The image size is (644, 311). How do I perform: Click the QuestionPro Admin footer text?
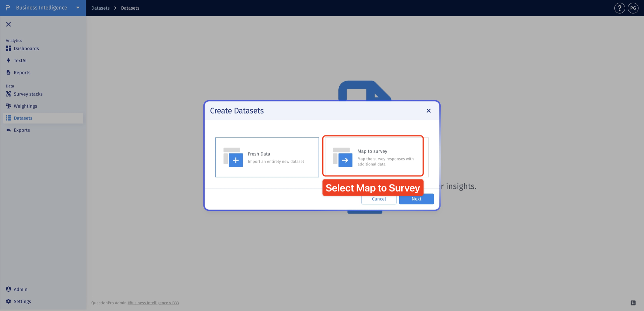click(x=109, y=303)
